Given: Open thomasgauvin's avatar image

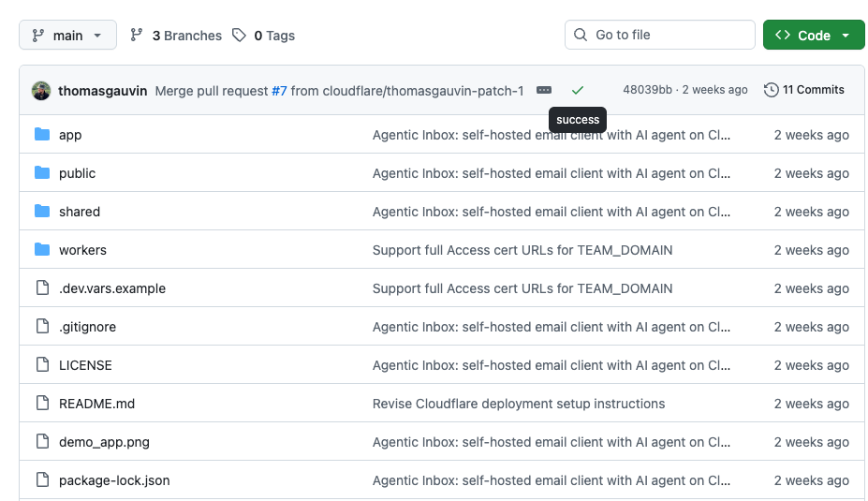Looking at the screenshot, I should [41, 90].
